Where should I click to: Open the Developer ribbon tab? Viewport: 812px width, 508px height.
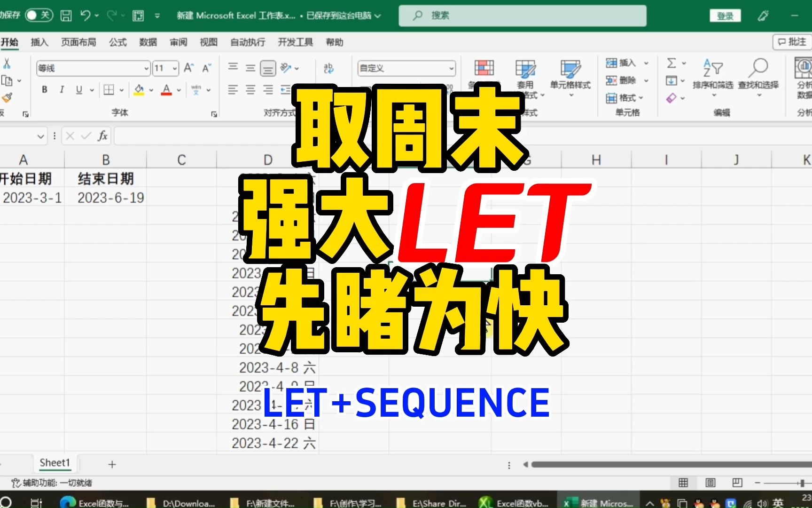(x=295, y=42)
